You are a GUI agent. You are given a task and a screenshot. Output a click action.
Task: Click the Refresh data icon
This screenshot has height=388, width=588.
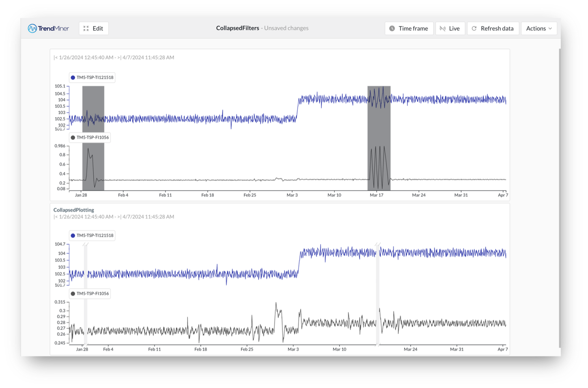pyautogui.click(x=474, y=28)
